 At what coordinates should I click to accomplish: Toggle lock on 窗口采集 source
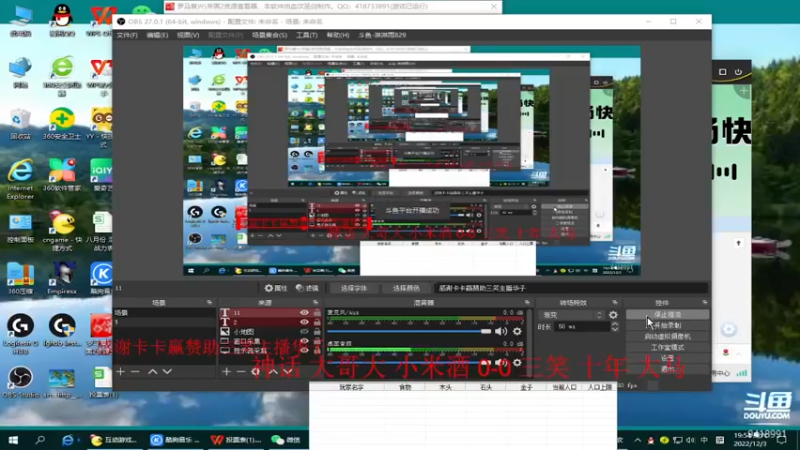[317, 341]
